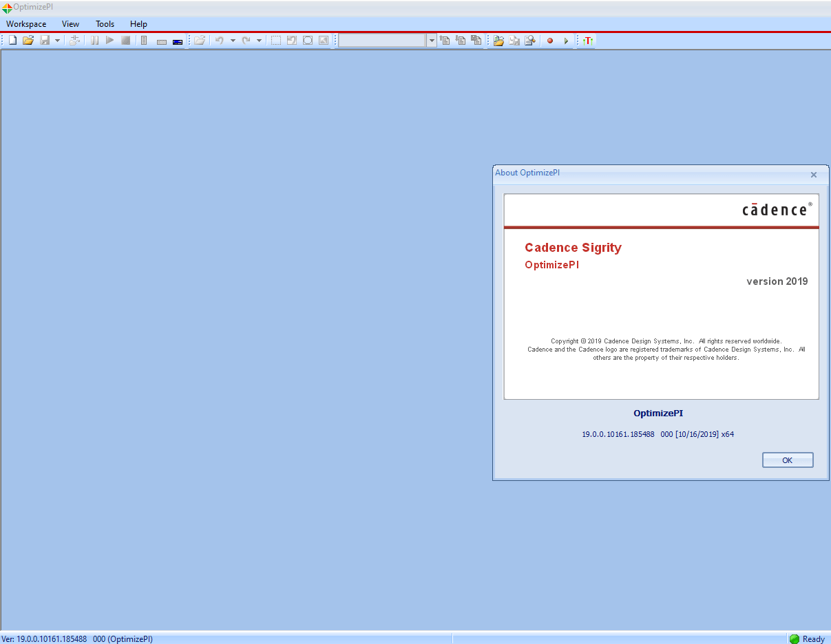The image size is (831, 644).
Task: Run macro with the green play arrow
Action: pyautogui.click(x=566, y=41)
